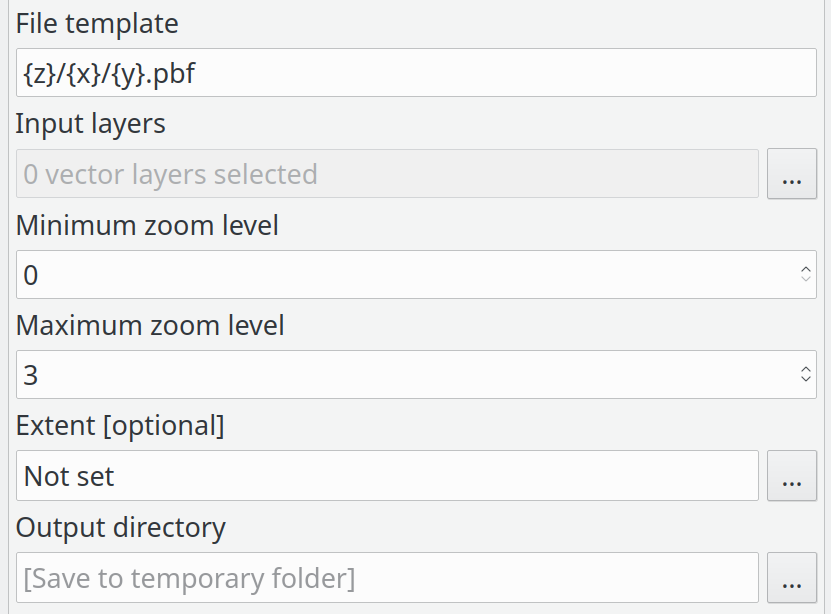Click the 'Input layers' label
This screenshot has height=614, width=831.
(x=91, y=124)
